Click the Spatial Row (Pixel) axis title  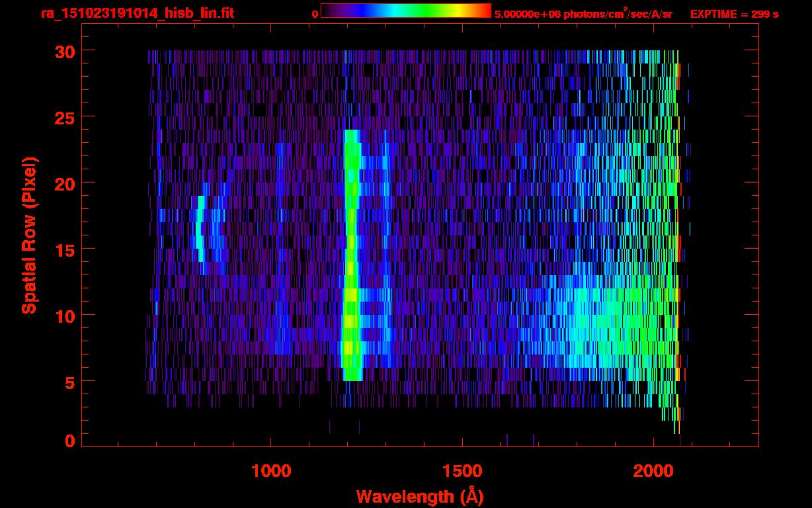pyautogui.click(x=29, y=235)
